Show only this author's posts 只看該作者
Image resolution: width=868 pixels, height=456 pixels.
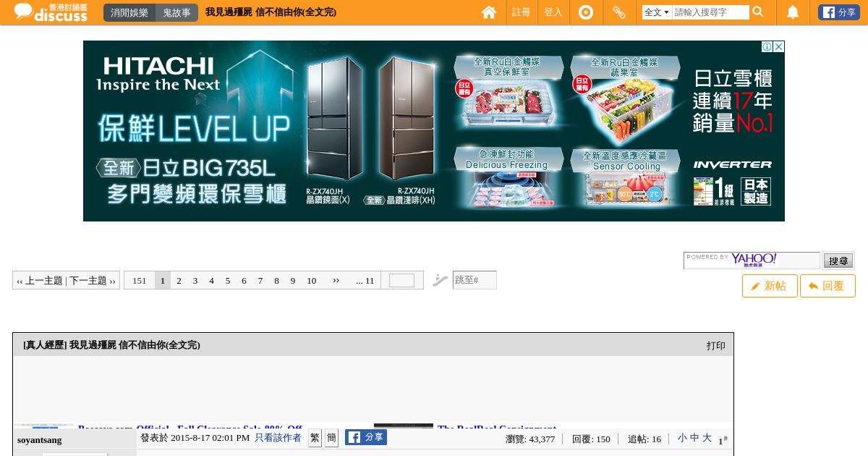pyautogui.click(x=278, y=438)
